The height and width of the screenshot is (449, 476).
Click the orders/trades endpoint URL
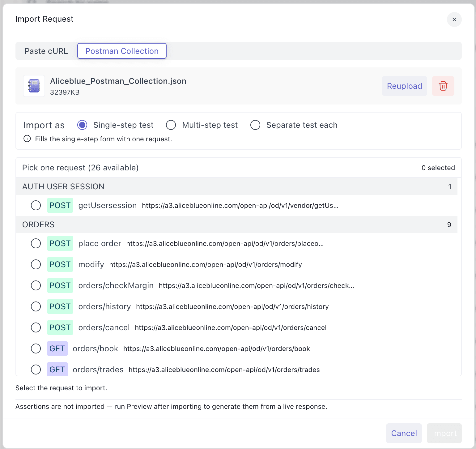coord(224,370)
